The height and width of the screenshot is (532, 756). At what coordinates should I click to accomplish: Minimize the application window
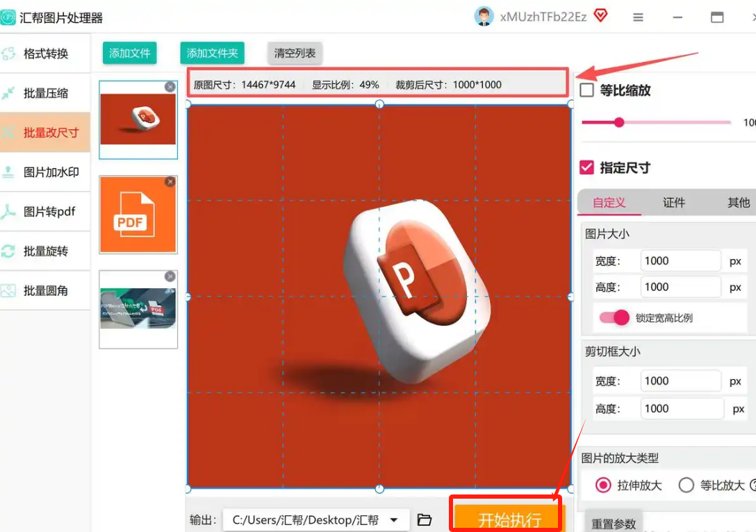[x=677, y=17]
